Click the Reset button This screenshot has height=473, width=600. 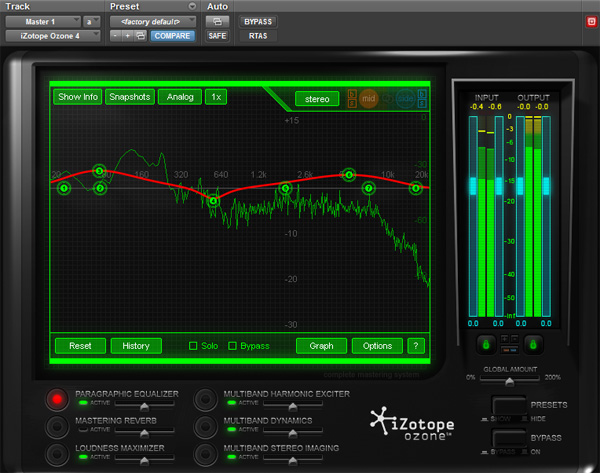pos(80,346)
